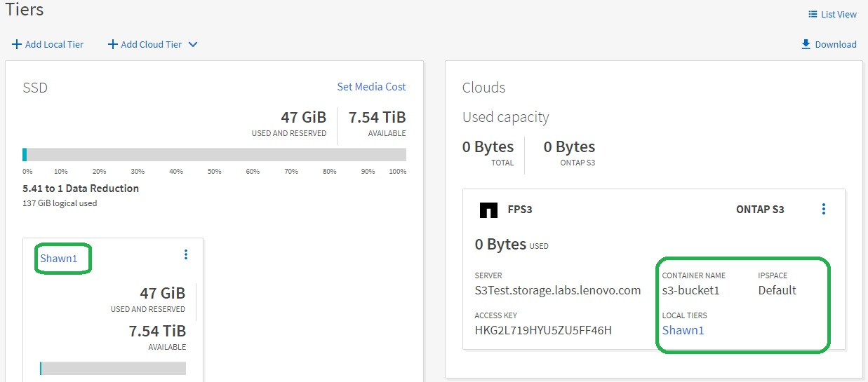The image size is (868, 382).
Task: Click the container name s3-bucket1
Action: point(690,290)
